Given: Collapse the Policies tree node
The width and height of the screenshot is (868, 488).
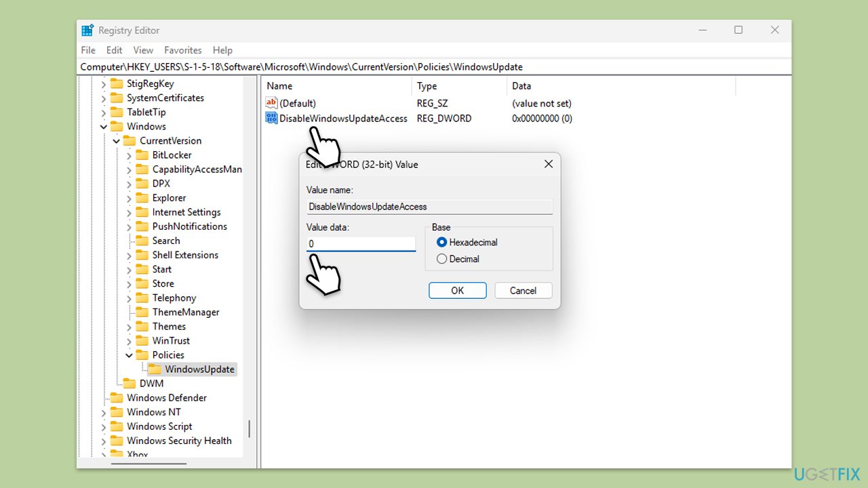Looking at the screenshot, I should point(129,355).
